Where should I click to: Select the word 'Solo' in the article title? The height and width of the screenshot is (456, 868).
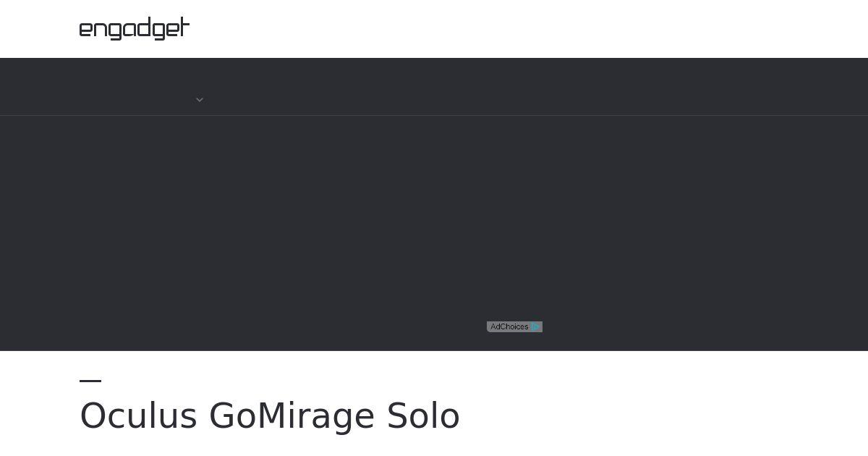click(423, 416)
